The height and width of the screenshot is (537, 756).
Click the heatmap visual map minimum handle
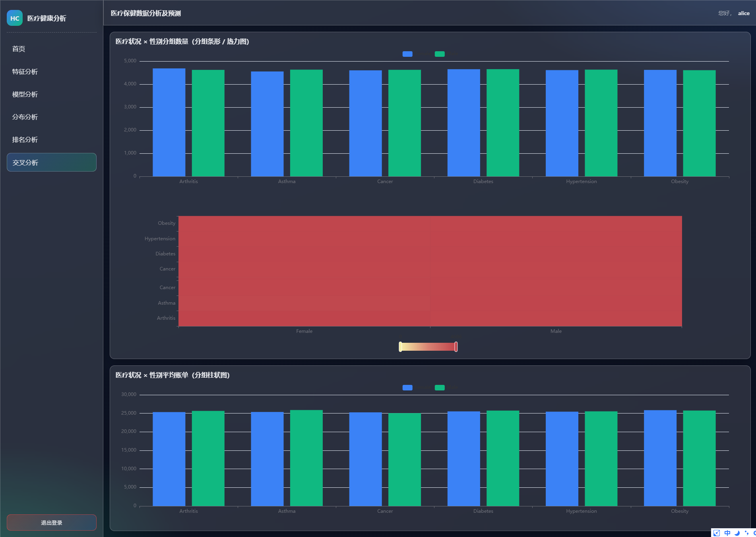[400, 347]
